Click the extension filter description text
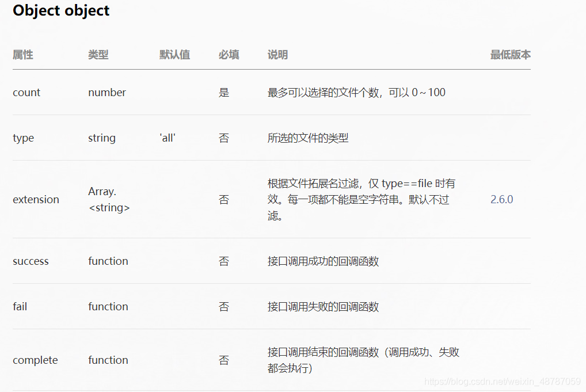 [x=362, y=200]
